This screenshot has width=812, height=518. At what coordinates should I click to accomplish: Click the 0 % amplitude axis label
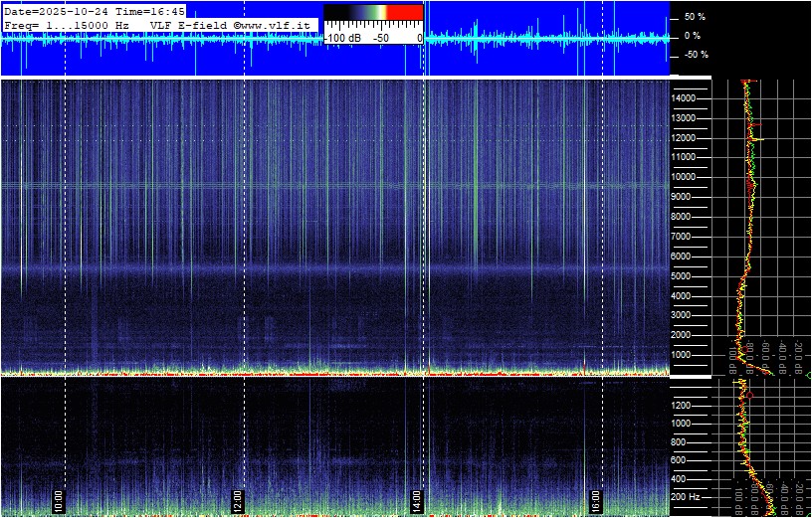coord(692,36)
